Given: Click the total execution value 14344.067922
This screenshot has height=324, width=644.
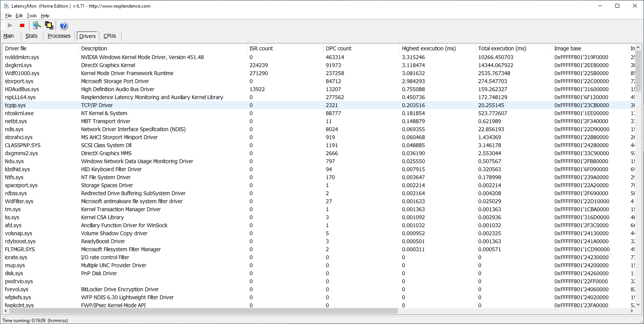Looking at the screenshot, I should pos(496,65).
